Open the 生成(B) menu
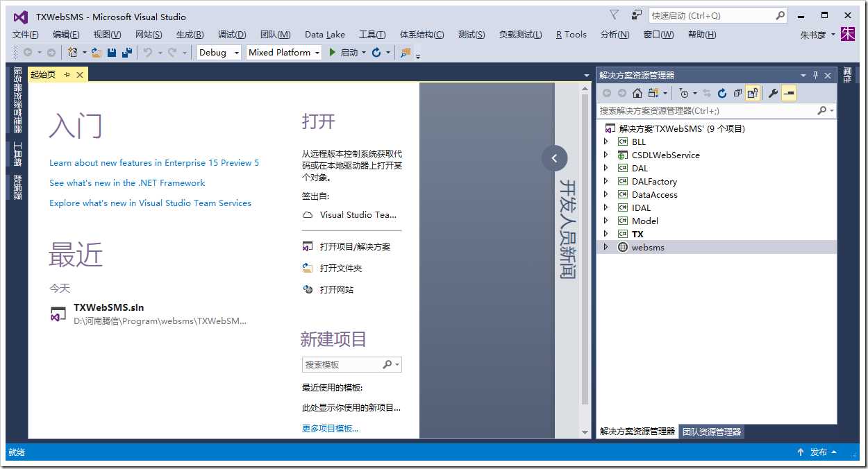The image size is (868, 469). pos(190,34)
